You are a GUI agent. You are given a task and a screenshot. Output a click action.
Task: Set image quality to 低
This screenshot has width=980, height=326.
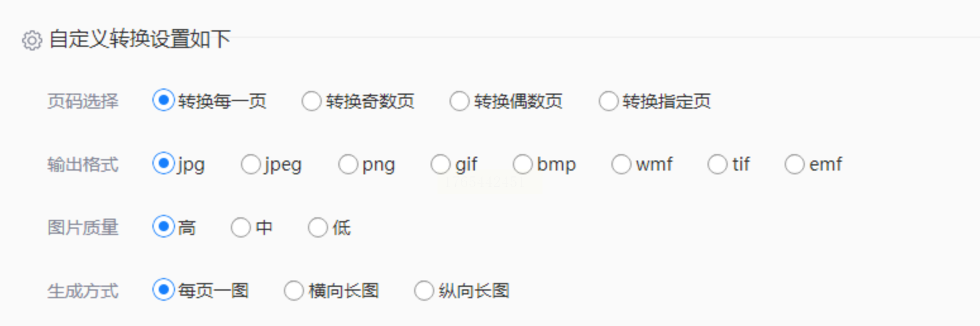[x=318, y=227]
